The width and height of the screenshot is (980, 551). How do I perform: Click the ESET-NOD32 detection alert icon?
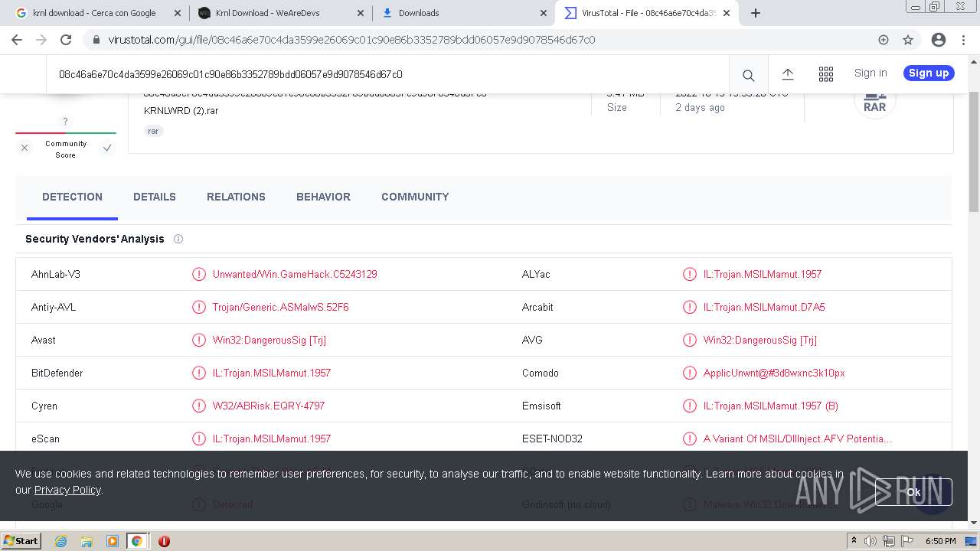click(690, 439)
